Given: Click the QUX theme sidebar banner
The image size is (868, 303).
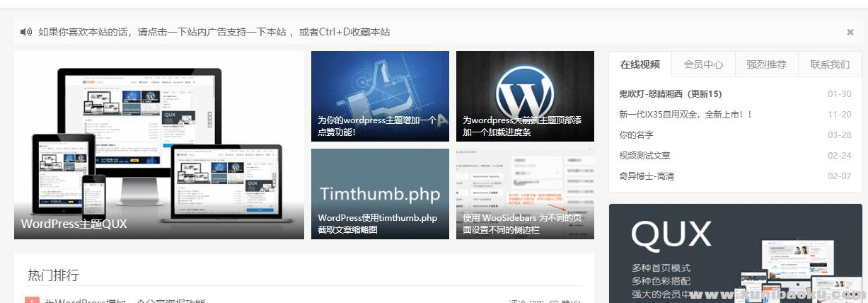Looking at the screenshot, I should pos(735,253).
